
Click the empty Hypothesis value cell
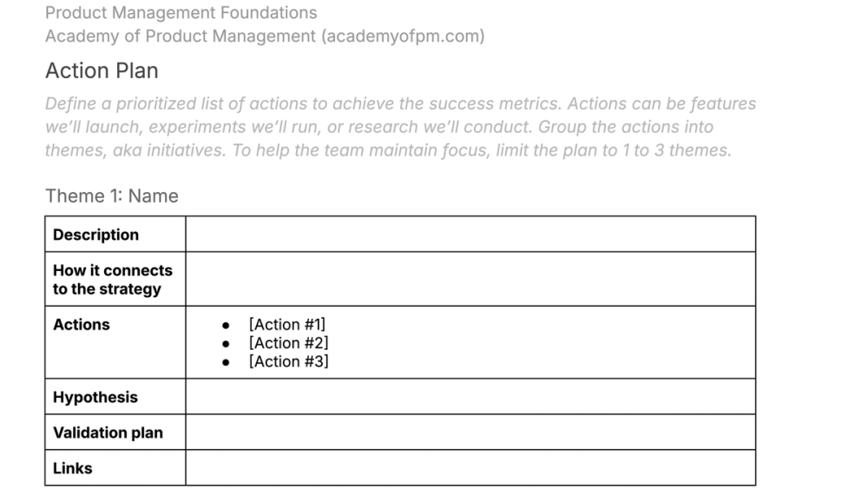point(470,397)
